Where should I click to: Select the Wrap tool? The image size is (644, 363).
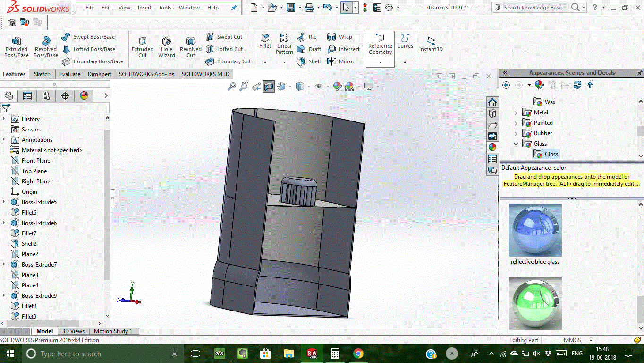(339, 37)
